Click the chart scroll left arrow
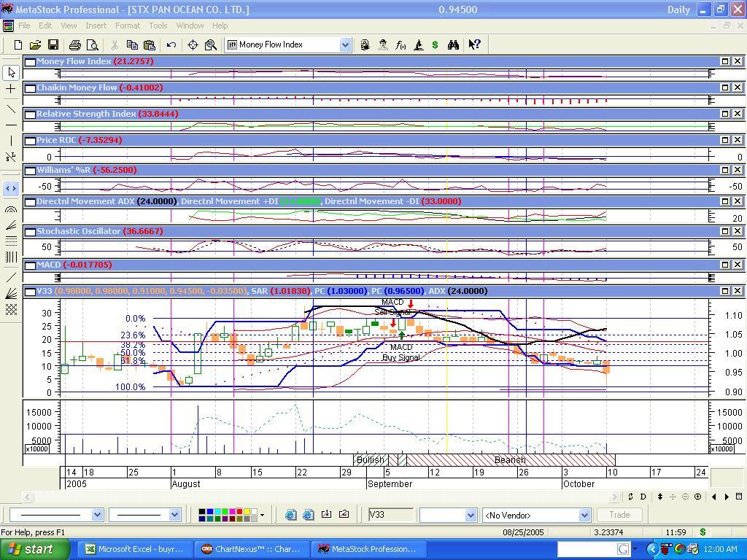747x560 pixels. pos(28,497)
